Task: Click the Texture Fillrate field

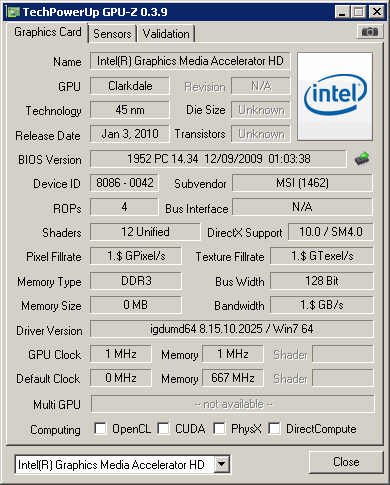Action: tap(322, 256)
